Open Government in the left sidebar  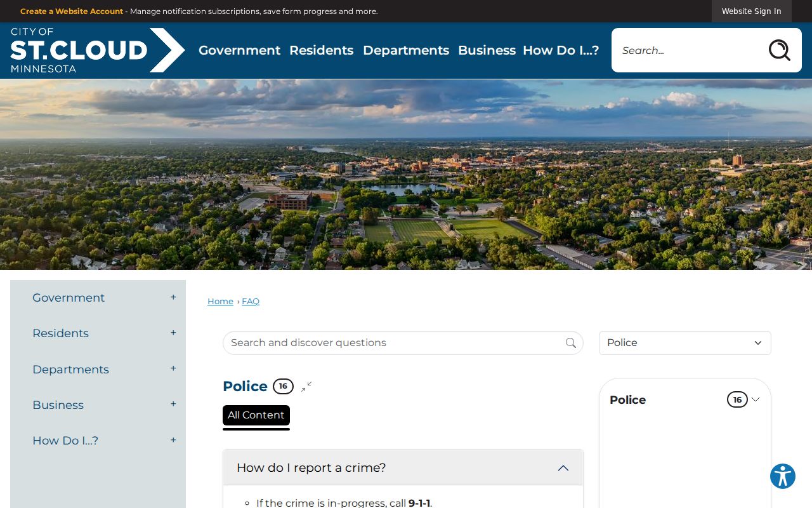[69, 298]
